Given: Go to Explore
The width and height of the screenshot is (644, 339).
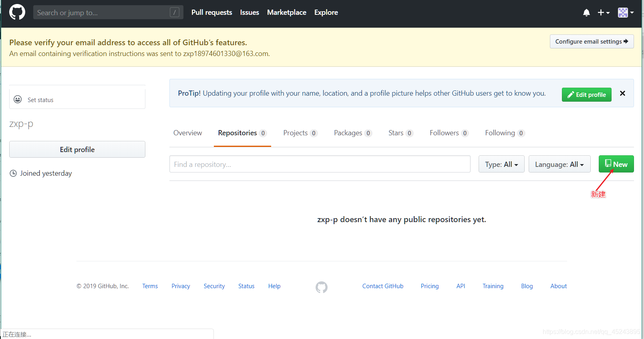Looking at the screenshot, I should coord(326,12).
